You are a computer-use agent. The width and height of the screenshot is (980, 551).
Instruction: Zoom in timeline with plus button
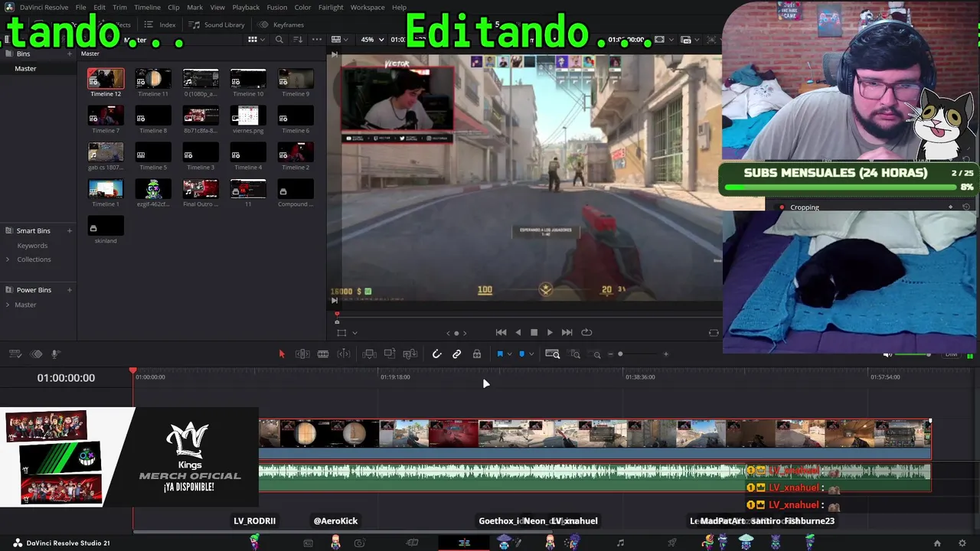pos(665,354)
